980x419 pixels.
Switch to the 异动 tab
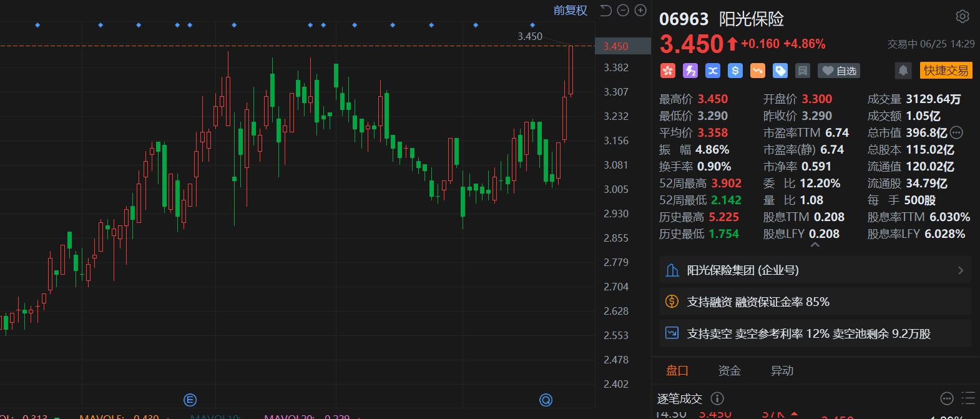click(782, 370)
